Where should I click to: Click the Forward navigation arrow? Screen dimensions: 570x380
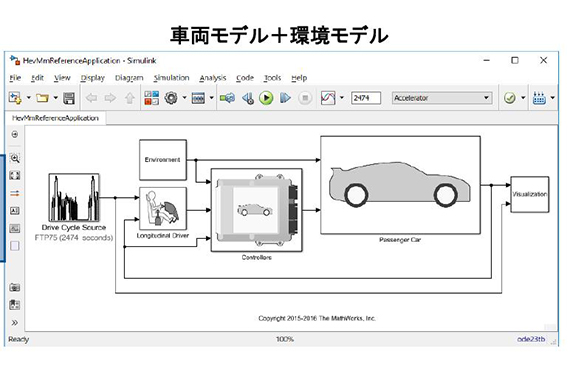(x=110, y=98)
